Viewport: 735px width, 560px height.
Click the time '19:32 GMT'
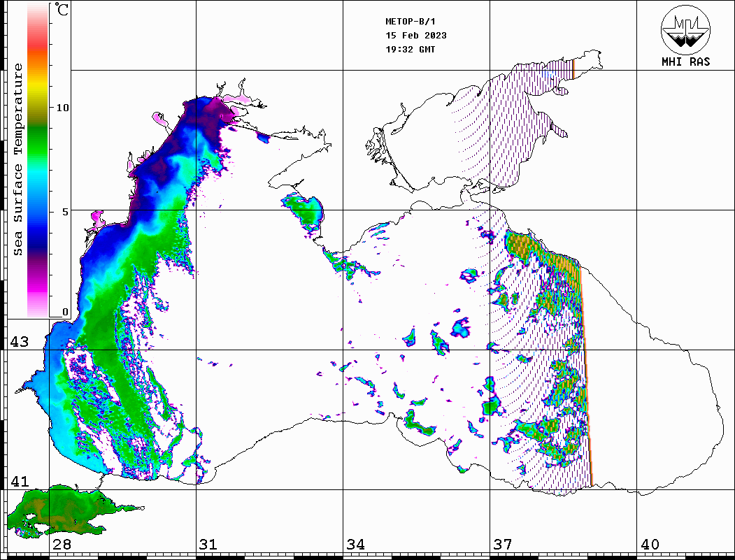coord(411,50)
